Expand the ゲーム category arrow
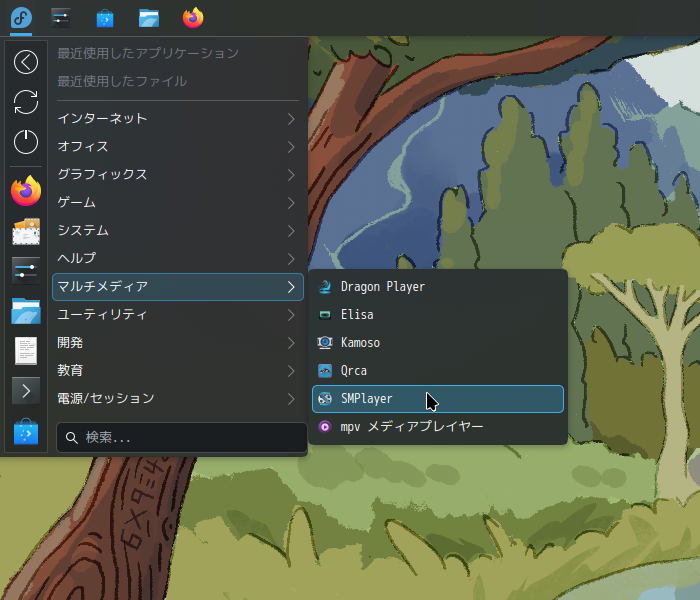The height and width of the screenshot is (600, 700). (x=291, y=203)
